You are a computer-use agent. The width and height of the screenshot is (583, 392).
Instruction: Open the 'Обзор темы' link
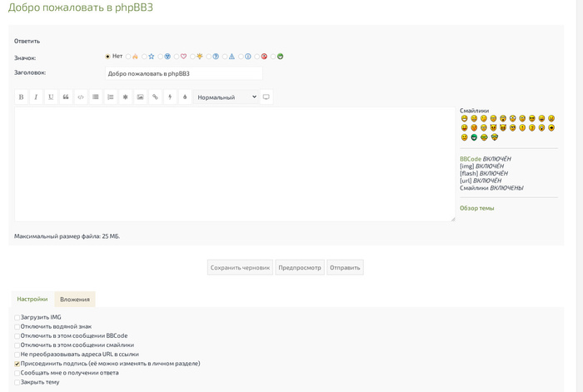(476, 208)
